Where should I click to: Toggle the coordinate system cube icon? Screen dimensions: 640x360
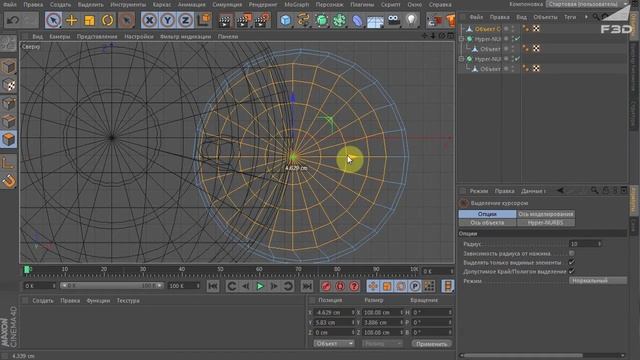click(x=204, y=20)
